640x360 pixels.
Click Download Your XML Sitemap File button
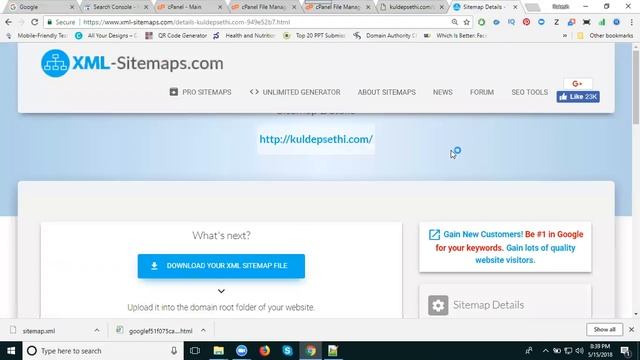pos(221,266)
